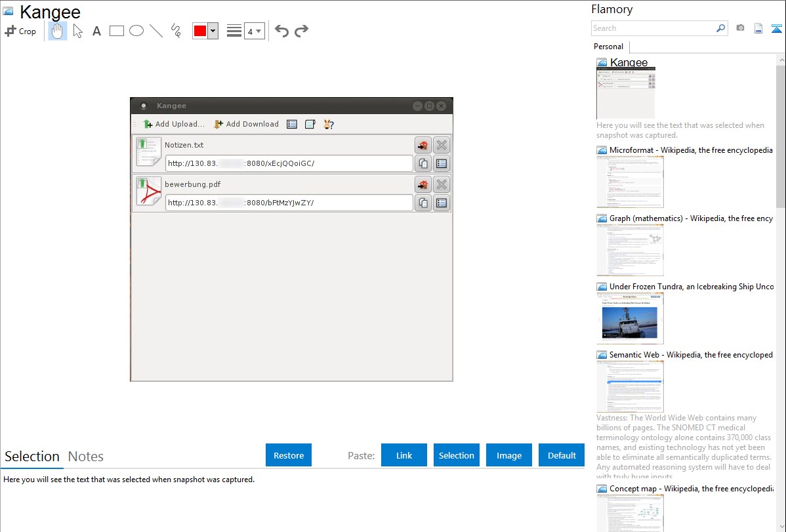This screenshot has height=532, width=786.
Task: Remove the bewerbung.pdf entry with X
Action: point(442,184)
